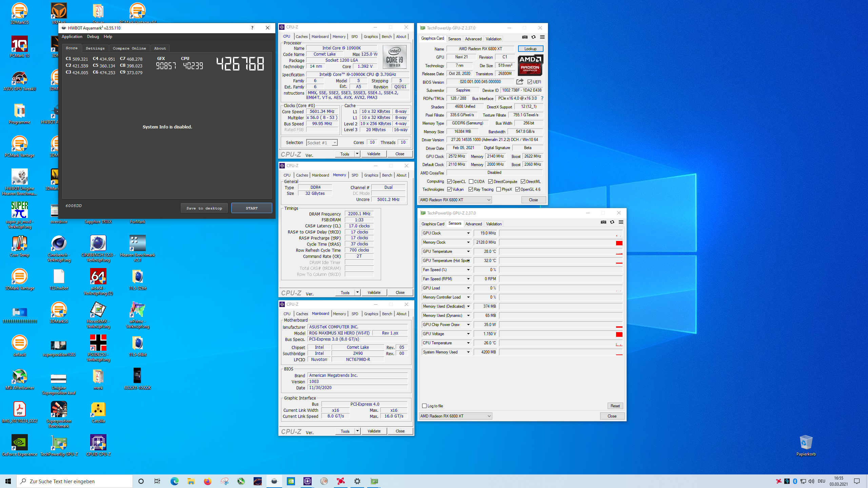Image resolution: width=868 pixels, height=488 pixels.
Task: Click the START button in Aquamark3
Action: tap(252, 208)
